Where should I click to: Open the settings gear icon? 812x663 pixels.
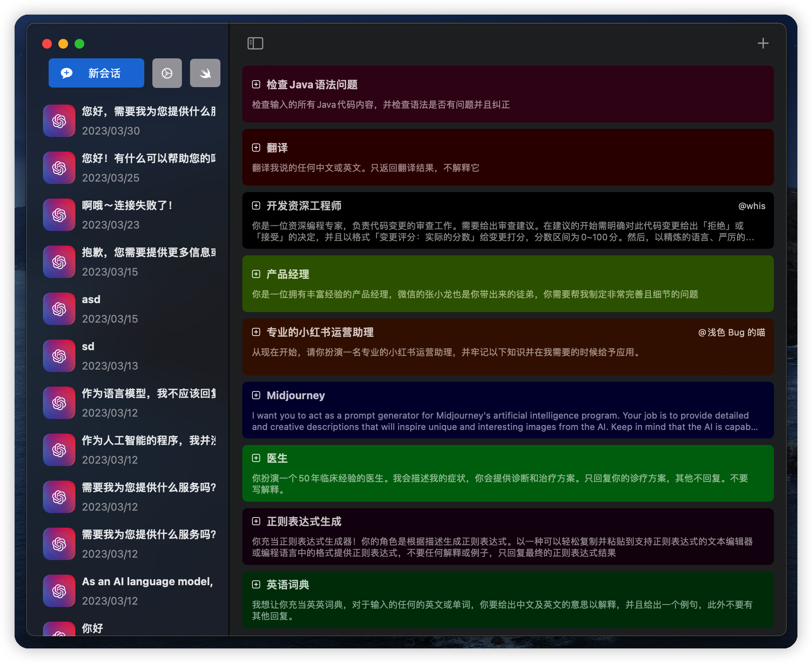[x=167, y=73]
